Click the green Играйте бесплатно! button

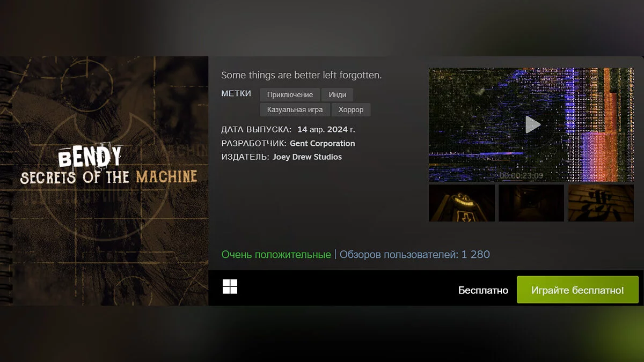tap(577, 290)
